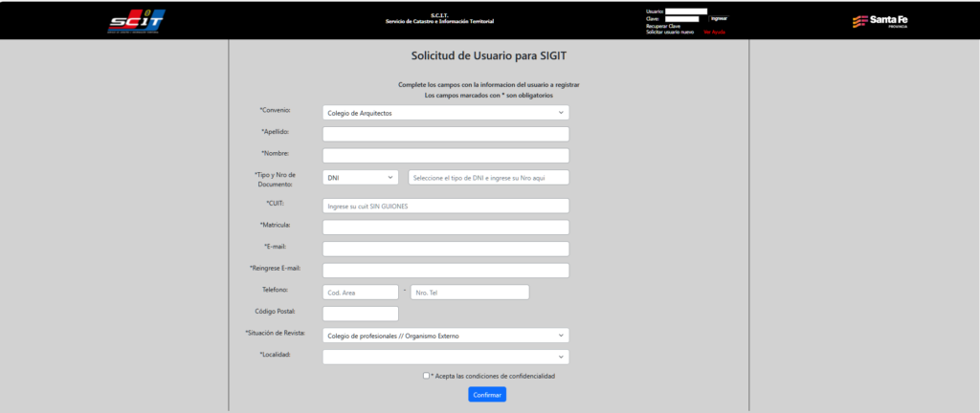
Task: Select the Código Postal input field
Action: pyautogui.click(x=361, y=314)
